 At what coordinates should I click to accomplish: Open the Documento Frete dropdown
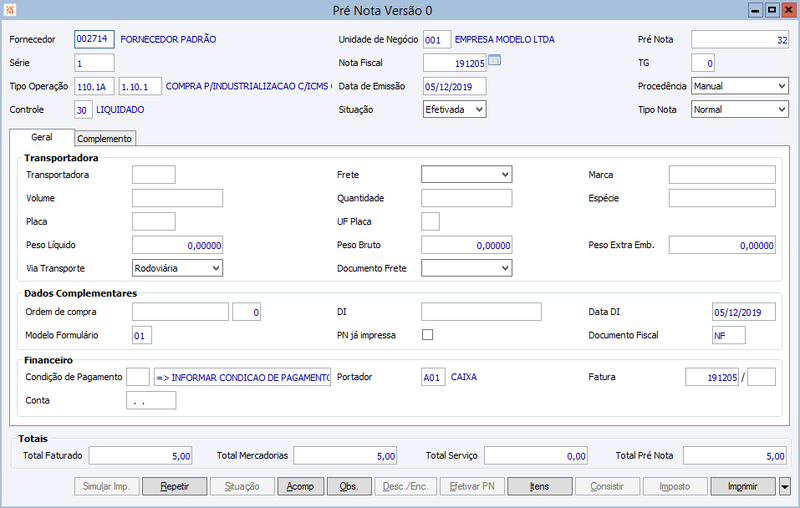pyautogui.click(x=466, y=268)
